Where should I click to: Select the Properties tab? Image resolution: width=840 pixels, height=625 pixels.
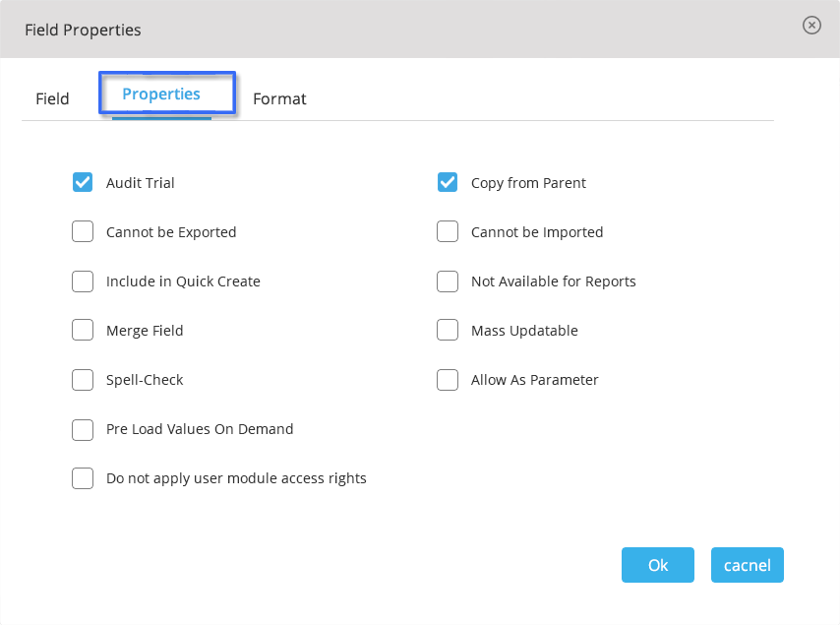(x=161, y=94)
